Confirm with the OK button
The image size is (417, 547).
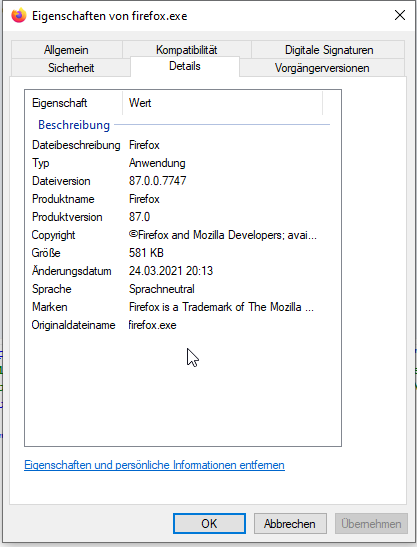(x=209, y=524)
